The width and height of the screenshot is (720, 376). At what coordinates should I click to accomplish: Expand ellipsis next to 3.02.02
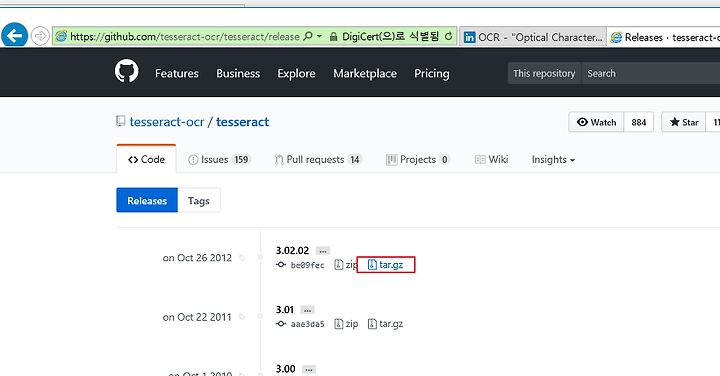tap(323, 251)
